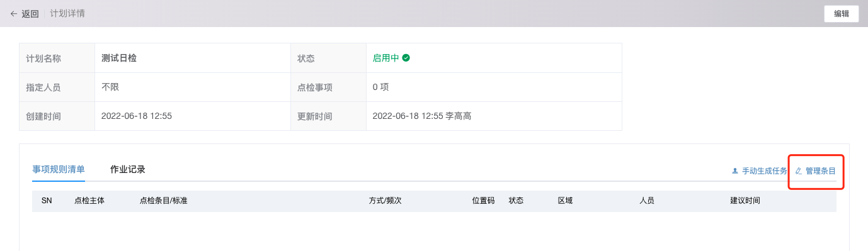Click the 位置码 column header
This screenshot has width=868, height=251.
[483, 201]
